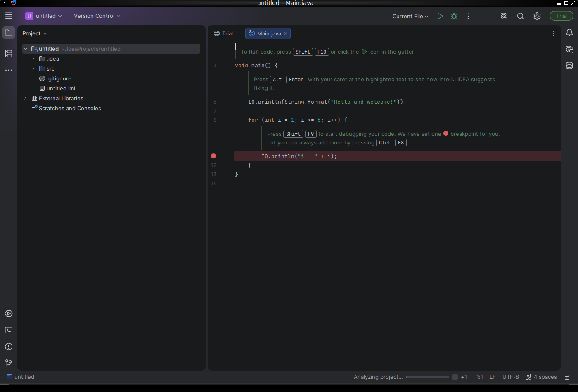Click the red breakpoint icon in the hint

tap(446, 133)
